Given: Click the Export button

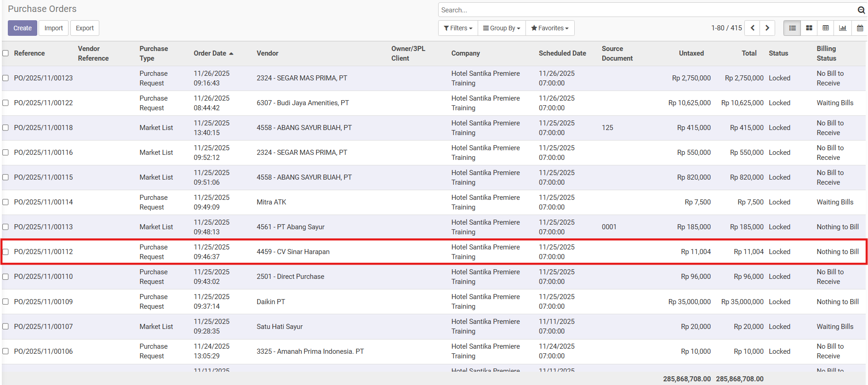Looking at the screenshot, I should (85, 28).
